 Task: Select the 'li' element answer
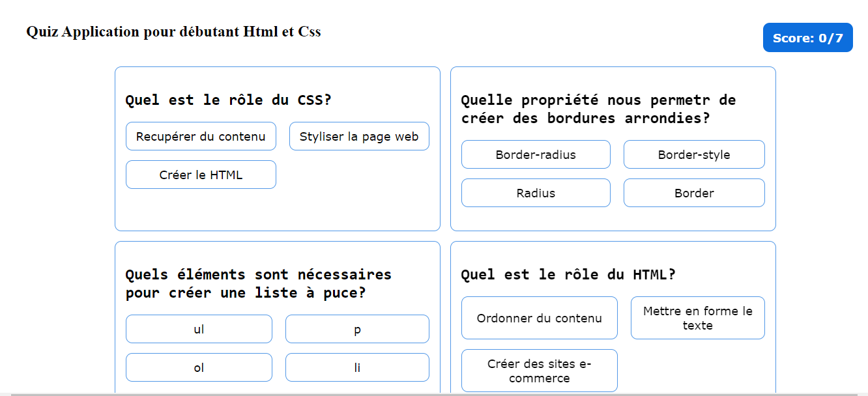(x=357, y=367)
